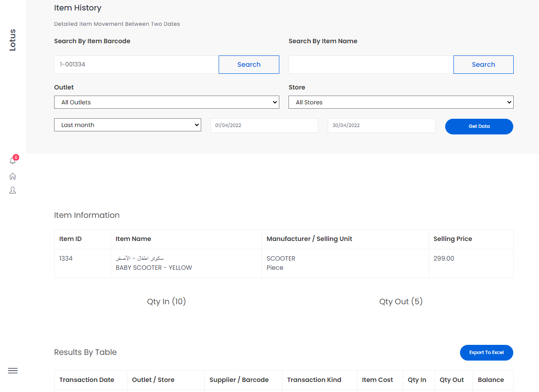Click the Item ID column header
539x392 pixels.
tap(70, 239)
